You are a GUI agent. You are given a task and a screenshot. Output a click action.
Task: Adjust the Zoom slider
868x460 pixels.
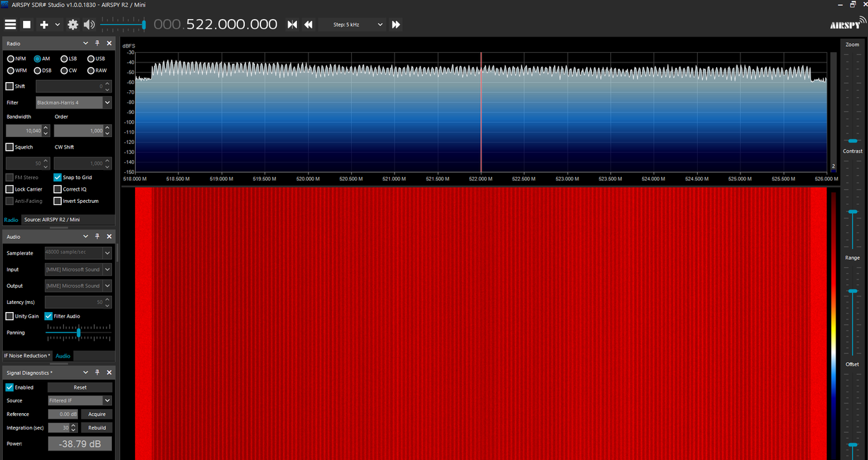click(x=852, y=140)
